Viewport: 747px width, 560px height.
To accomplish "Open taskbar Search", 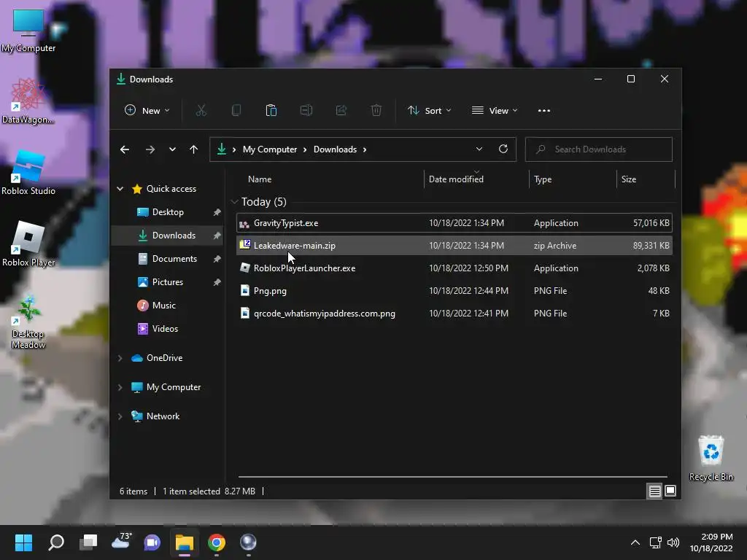I will pos(56,542).
